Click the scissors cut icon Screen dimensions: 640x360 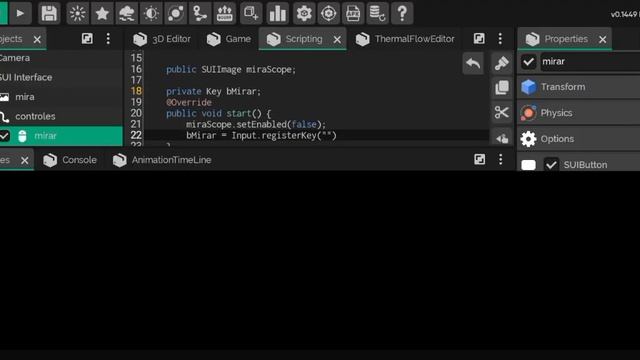click(502, 113)
